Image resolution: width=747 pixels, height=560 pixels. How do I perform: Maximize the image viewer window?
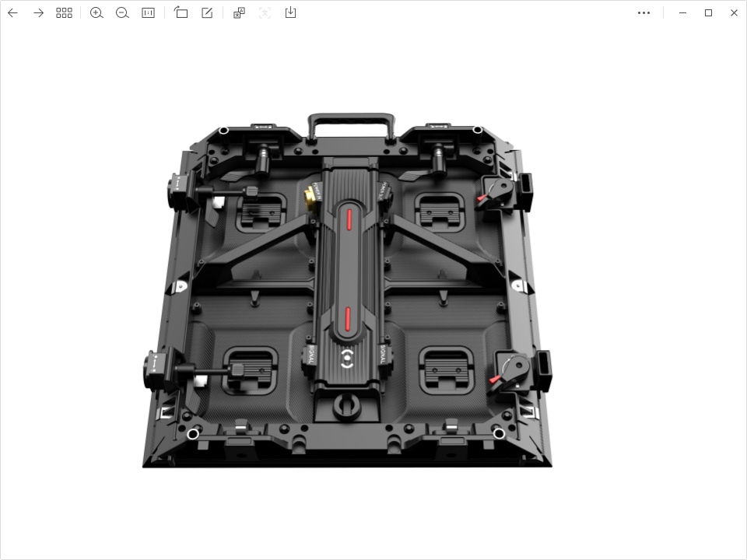tap(708, 13)
